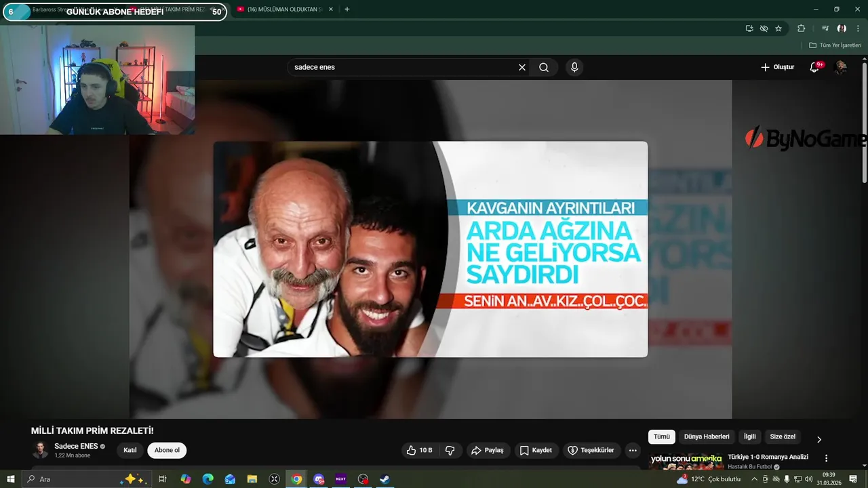Screen dimensions: 868x488
Task: Open File Explorer from taskbar
Action: pyautogui.click(x=252, y=479)
